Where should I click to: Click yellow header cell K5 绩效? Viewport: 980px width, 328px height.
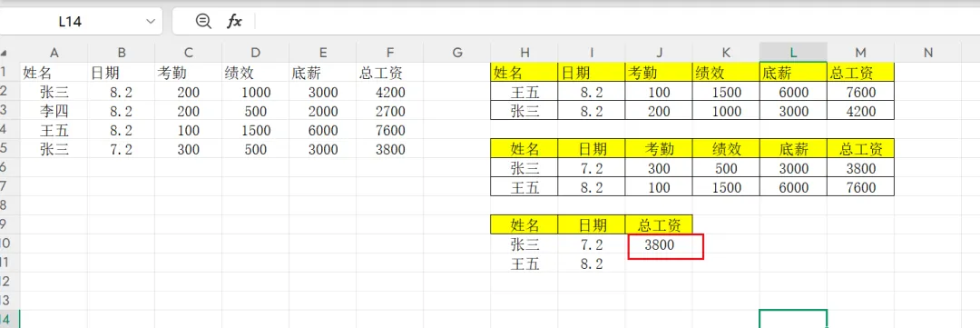[x=726, y=149]
